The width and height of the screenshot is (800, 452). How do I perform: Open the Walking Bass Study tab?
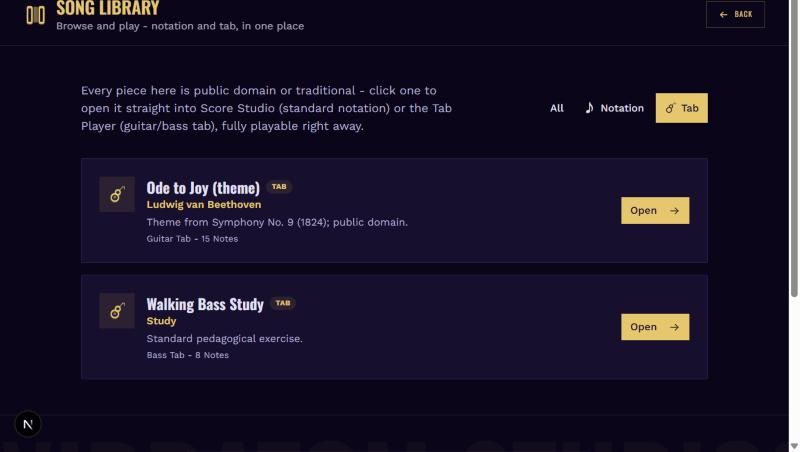click(655, 327)
